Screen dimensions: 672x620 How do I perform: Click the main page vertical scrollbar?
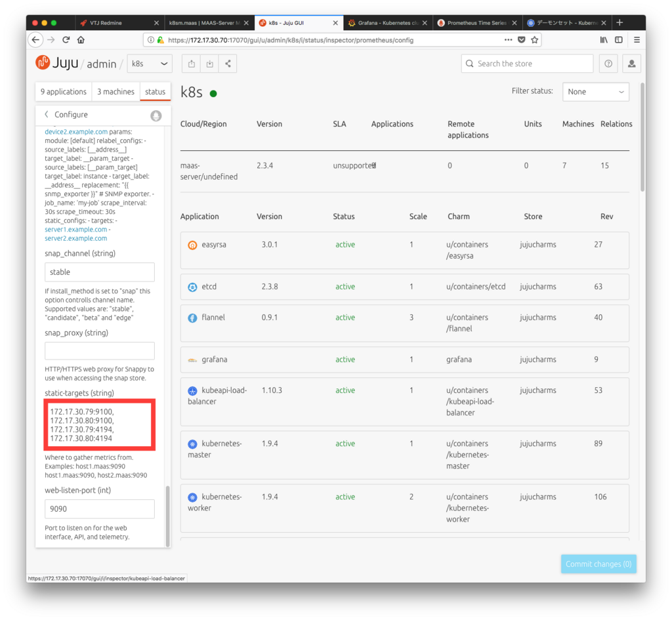coord(642,137)
